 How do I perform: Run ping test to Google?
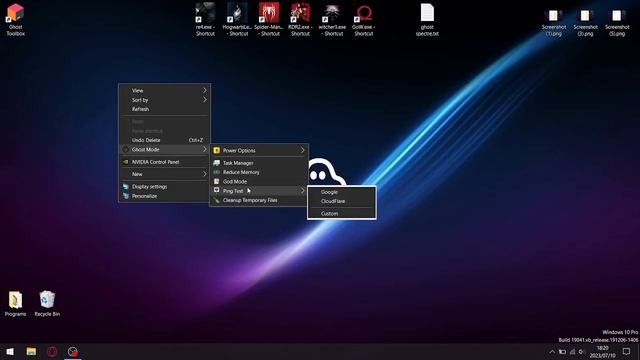(x=342, y=192)
